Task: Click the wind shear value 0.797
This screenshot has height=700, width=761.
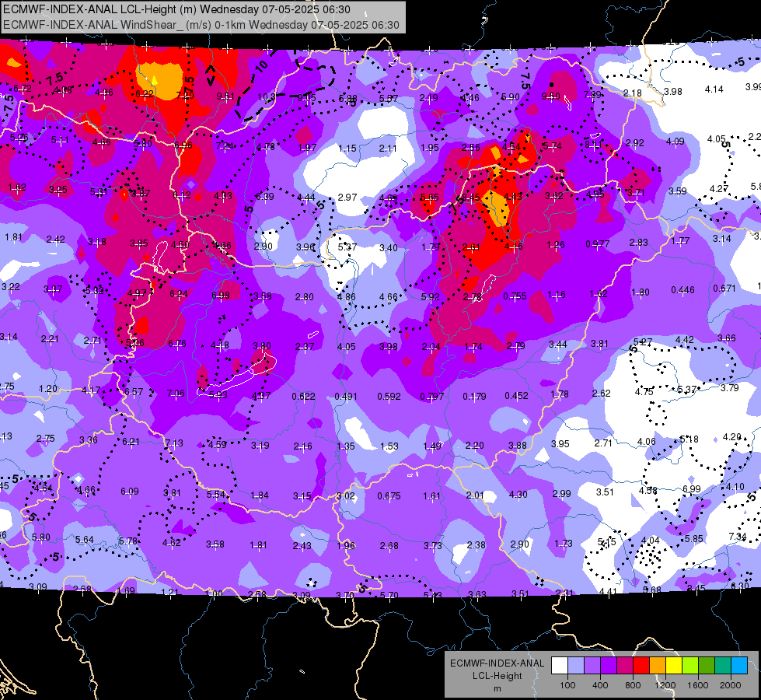Action: 432,397
